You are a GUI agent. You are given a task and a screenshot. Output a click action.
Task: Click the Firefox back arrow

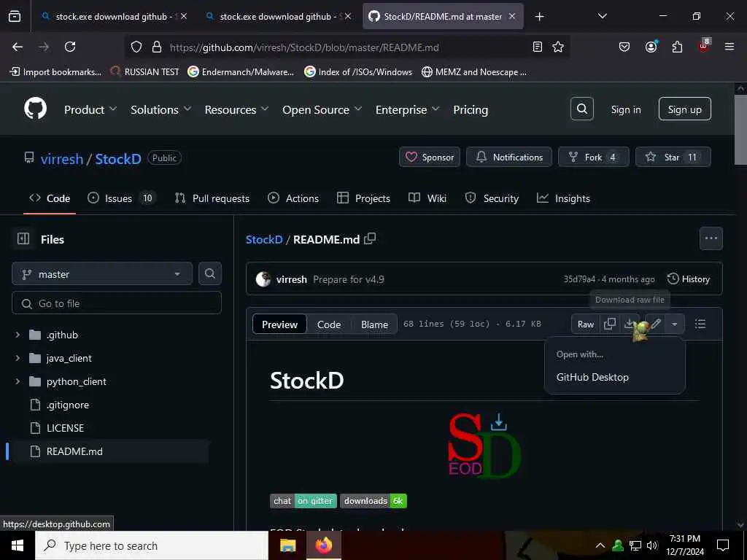coord(18,47)
